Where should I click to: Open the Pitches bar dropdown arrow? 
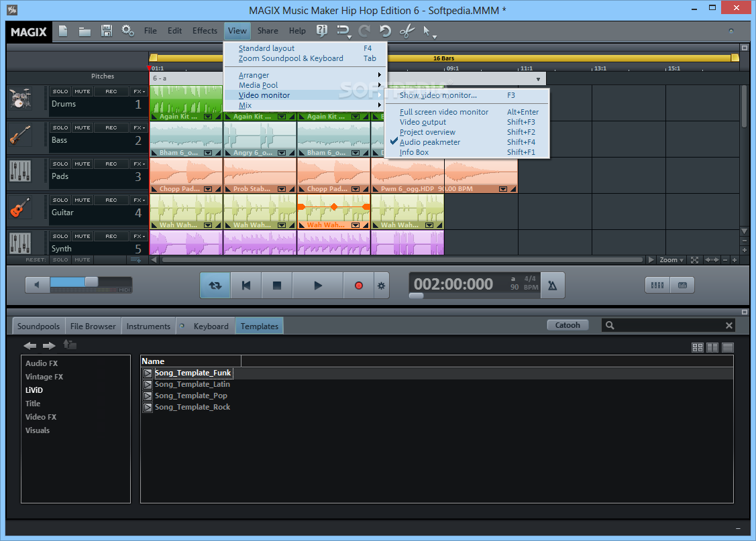point(538,79)
